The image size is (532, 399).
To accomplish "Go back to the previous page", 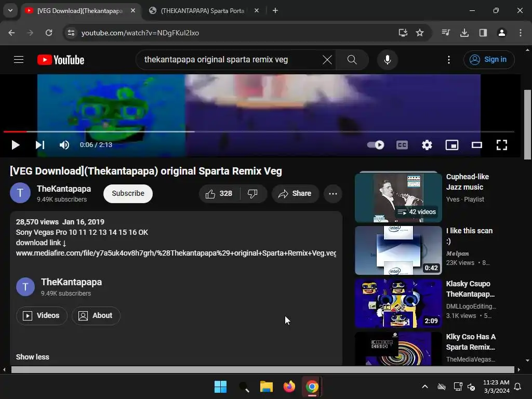I will [11, 33].
